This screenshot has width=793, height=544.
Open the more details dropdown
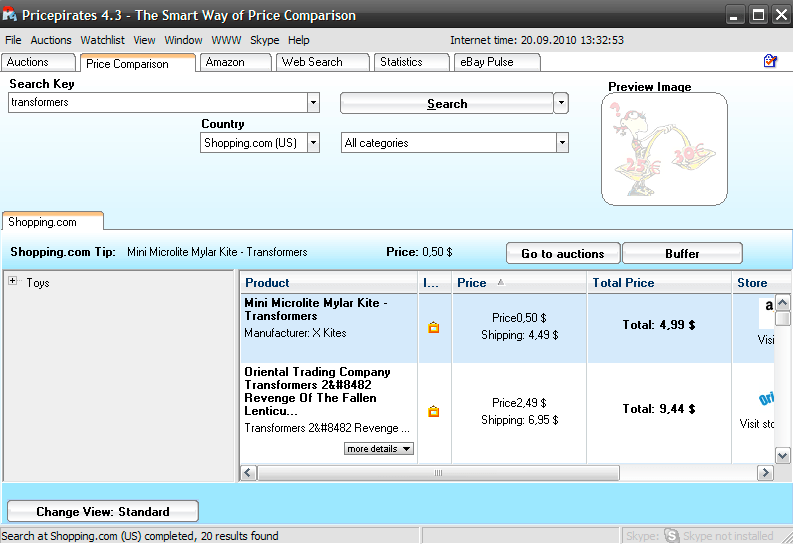click(x=379, y=448)
